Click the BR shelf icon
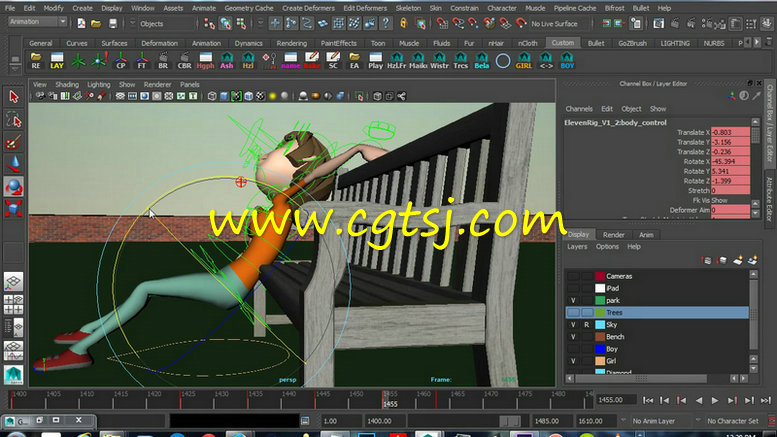This screenshot has width=777, height=437. 163,60
